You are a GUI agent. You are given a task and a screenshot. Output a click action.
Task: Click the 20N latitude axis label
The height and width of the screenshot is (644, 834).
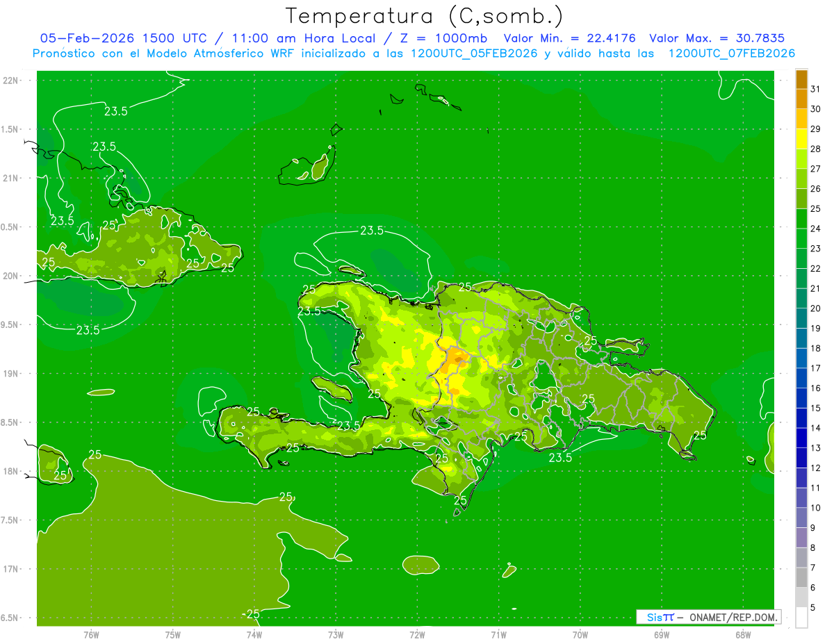pyautogui.click(x=10, y=276)
